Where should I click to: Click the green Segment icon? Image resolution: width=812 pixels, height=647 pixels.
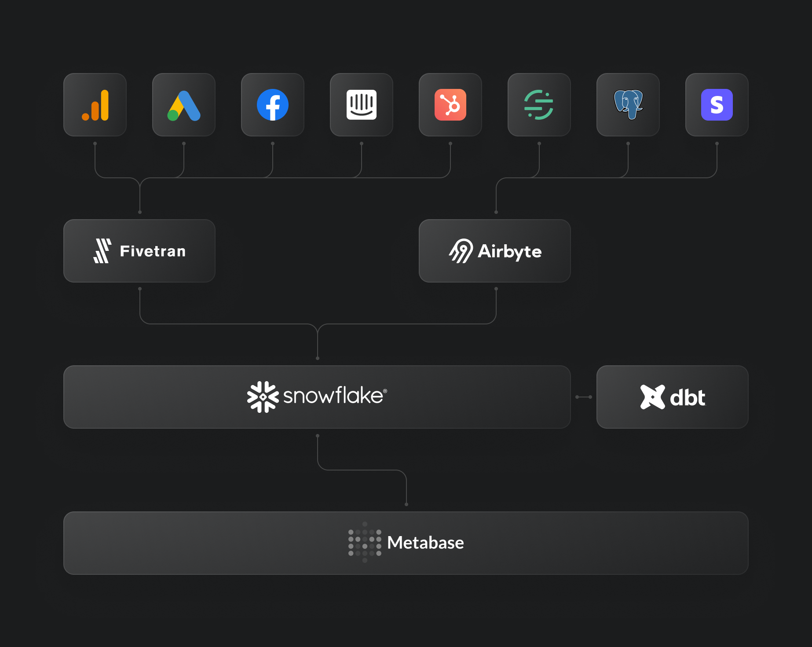539,105
